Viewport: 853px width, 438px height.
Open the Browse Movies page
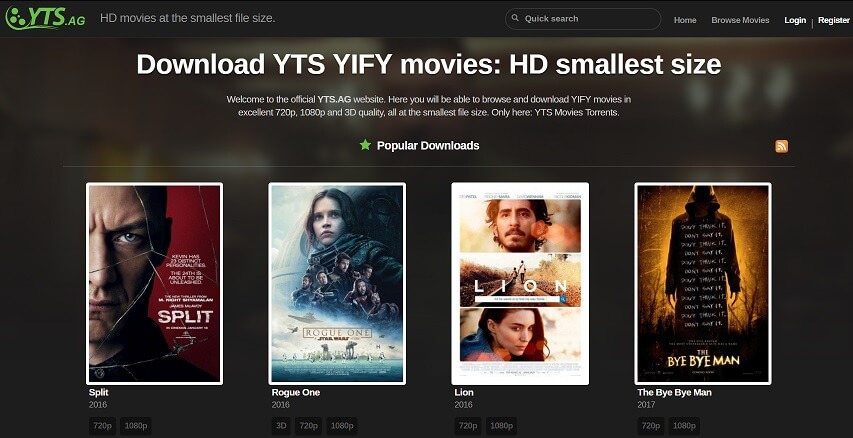click(740, 20)
